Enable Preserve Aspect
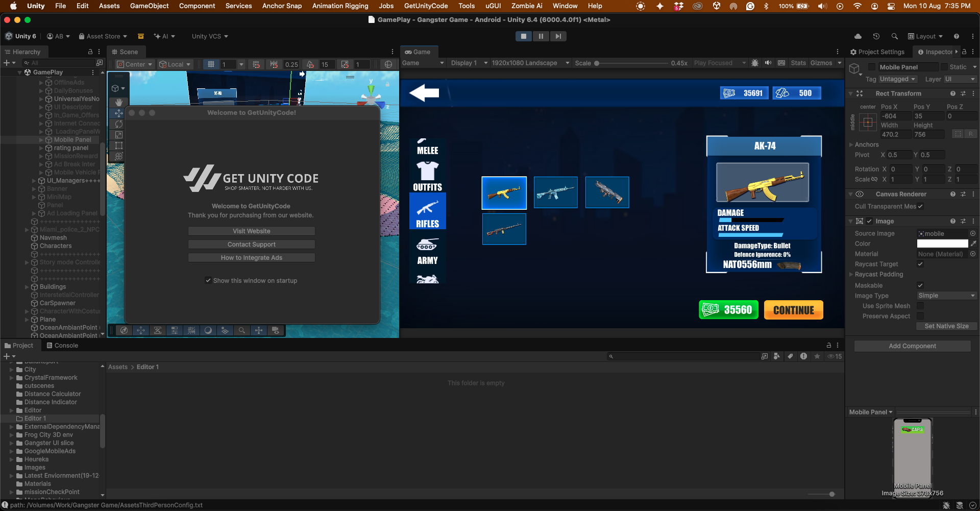 coord(920,316)
